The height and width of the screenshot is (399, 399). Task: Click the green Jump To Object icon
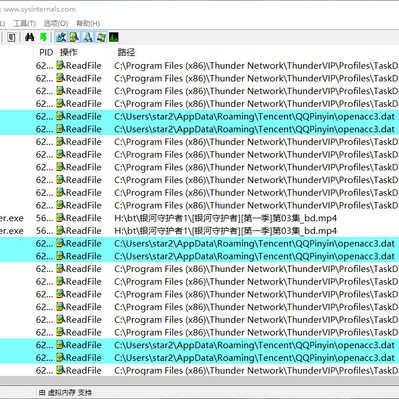pos(43,37)
